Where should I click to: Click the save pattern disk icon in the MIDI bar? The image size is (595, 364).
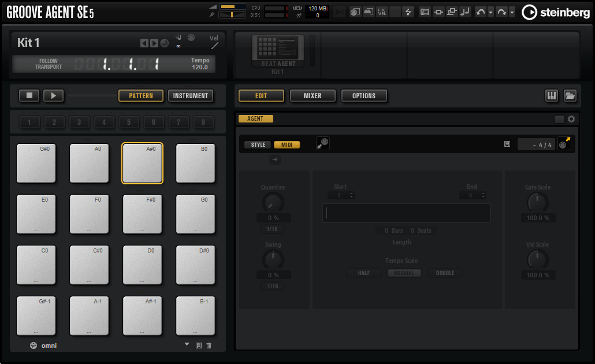[507, 144]
